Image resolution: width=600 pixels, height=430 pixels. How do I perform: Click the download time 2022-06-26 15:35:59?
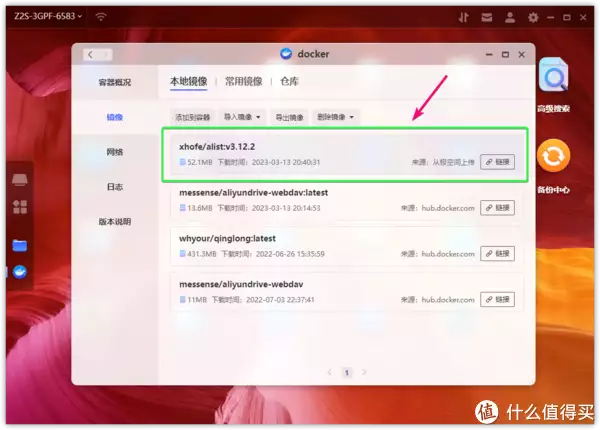290,254
